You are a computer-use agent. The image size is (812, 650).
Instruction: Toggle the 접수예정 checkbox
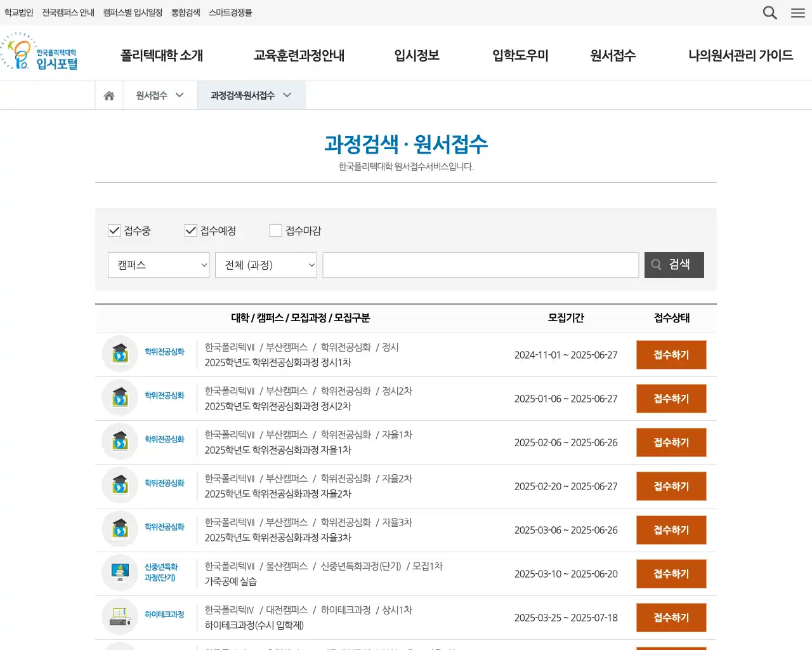[190, 230]
